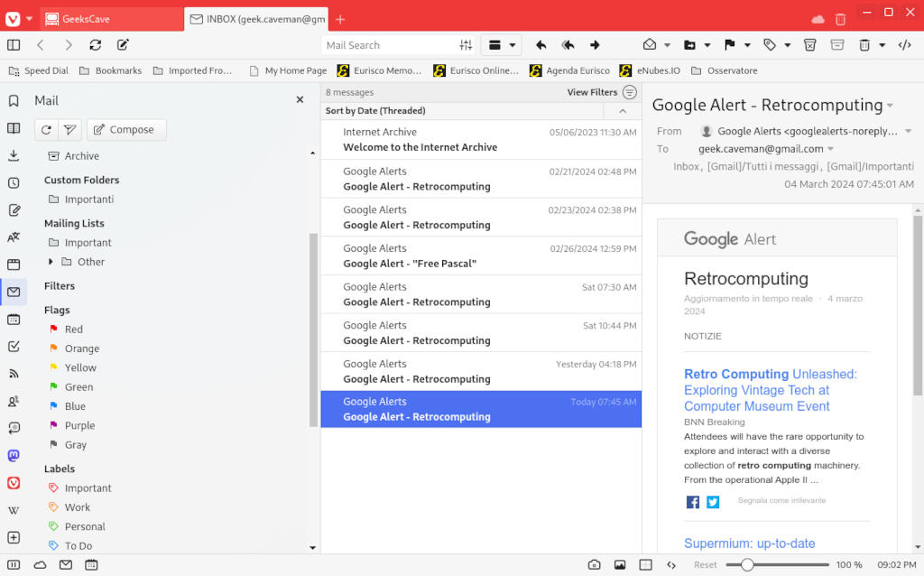Reload the current page

[x=95, y=45]
